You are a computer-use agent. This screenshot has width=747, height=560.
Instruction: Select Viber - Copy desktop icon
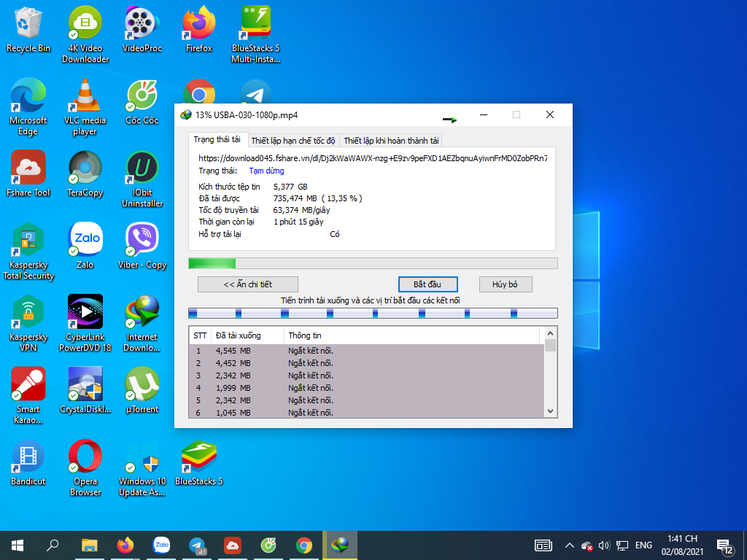(x=142, y=246)
